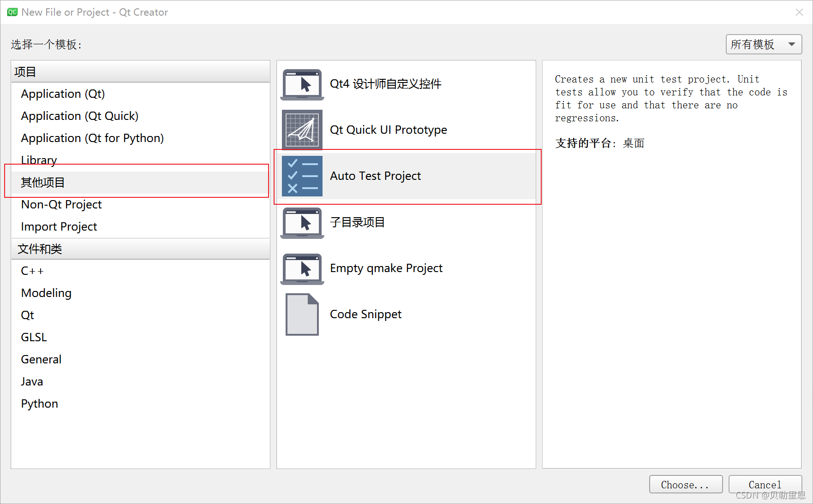Select Application (Qt) category

click(x=140, y=94)
